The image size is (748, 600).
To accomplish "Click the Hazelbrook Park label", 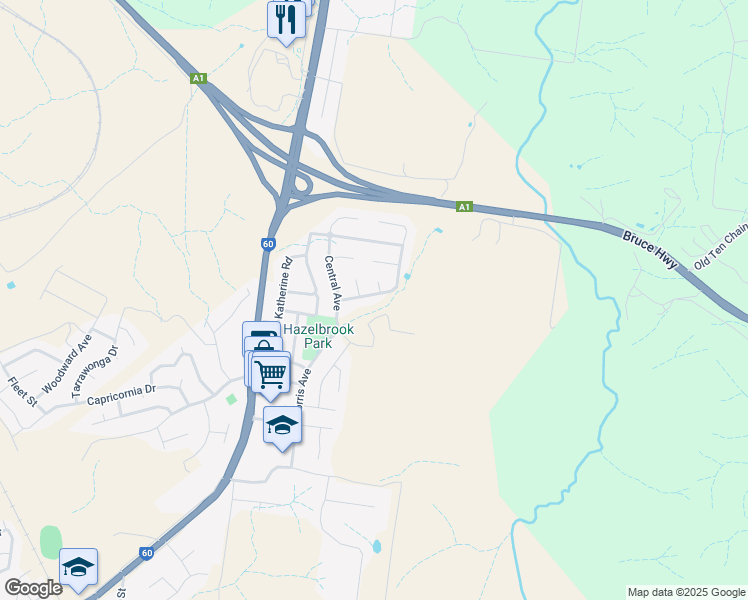I will pos(319,336).
